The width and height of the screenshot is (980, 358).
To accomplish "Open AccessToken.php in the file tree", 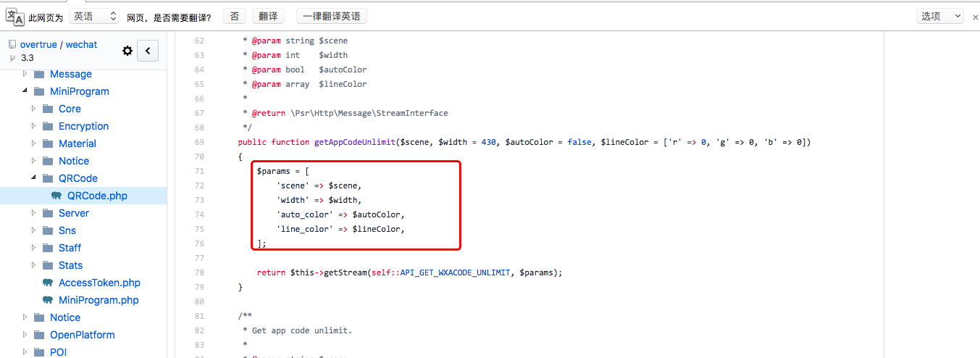I will tap(99, 283).
